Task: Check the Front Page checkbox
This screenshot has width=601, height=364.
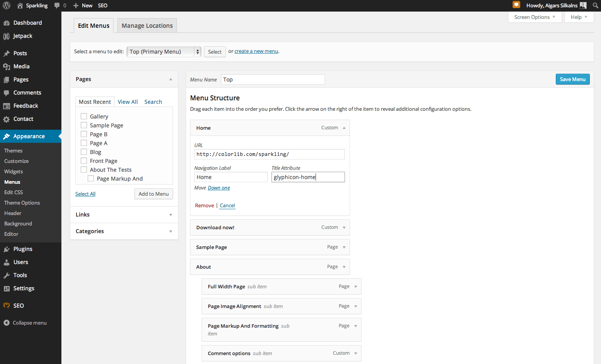Action: 84,161
